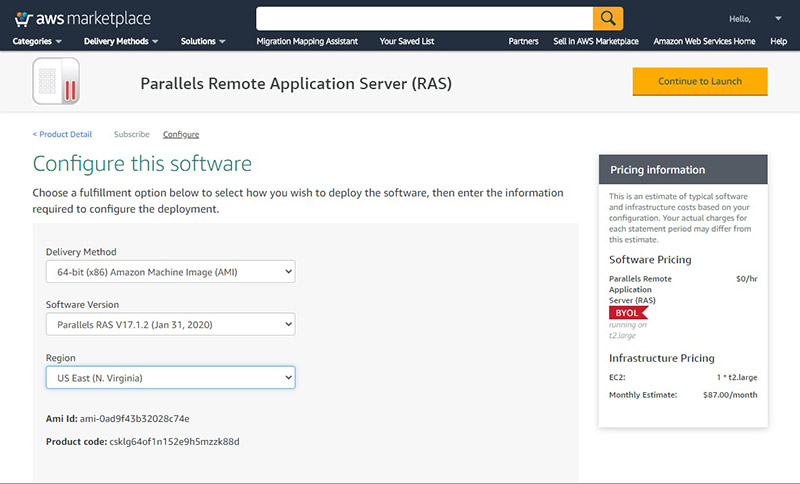Viewport: 800px width, 484px height.
Task: Click the 'Hello,' account greeting
Action: (740, 19)
